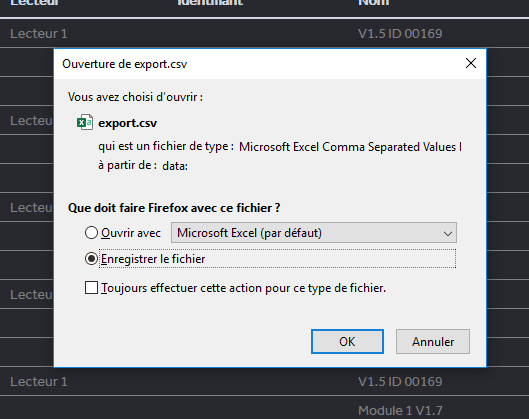Click the 'Lecteur' column header
The height and width of the screenshot is (419, 529).
click(x=34, y=3)
